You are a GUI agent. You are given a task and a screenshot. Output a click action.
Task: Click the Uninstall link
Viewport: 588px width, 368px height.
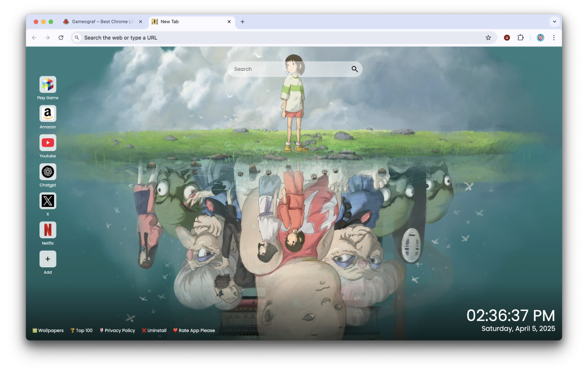(154, 330)
